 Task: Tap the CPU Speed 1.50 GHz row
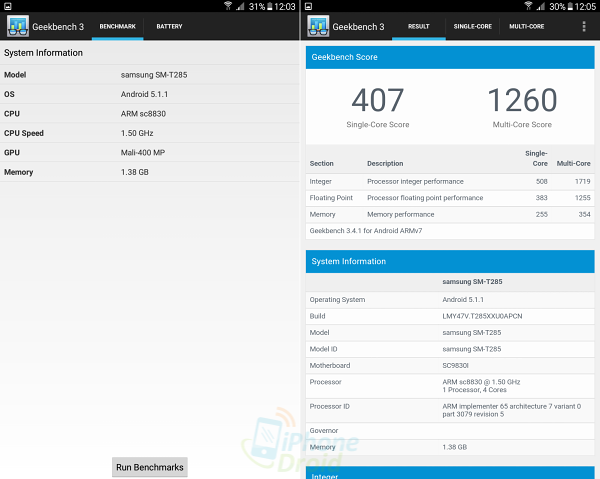[150, 133]
